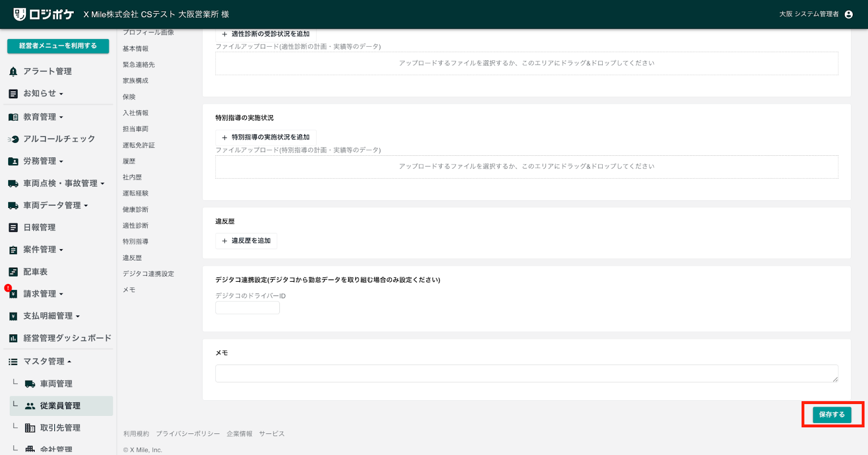The width and height of the screenshot is (868, 455).
Task: Select 健康診断 in the section list
Action: click(135, 210)
